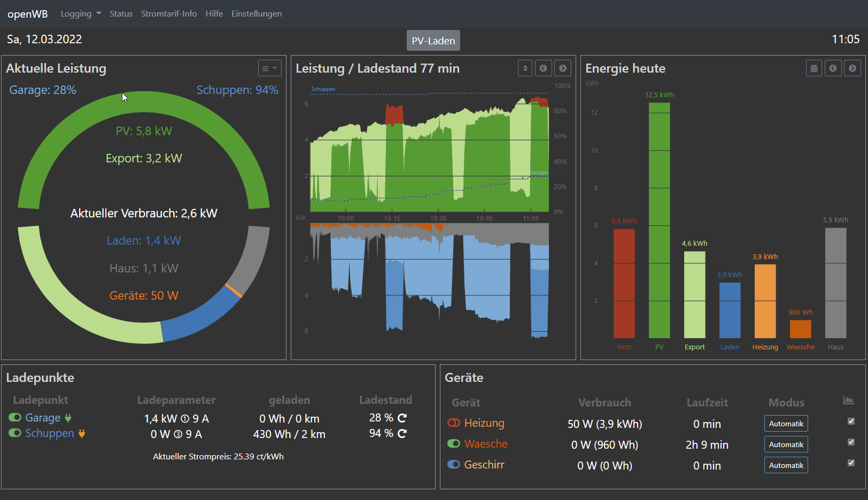Disable the Schuppen charge point switch
The width and height of the screenshot is (868, 500).
click(x=15, y=433)
